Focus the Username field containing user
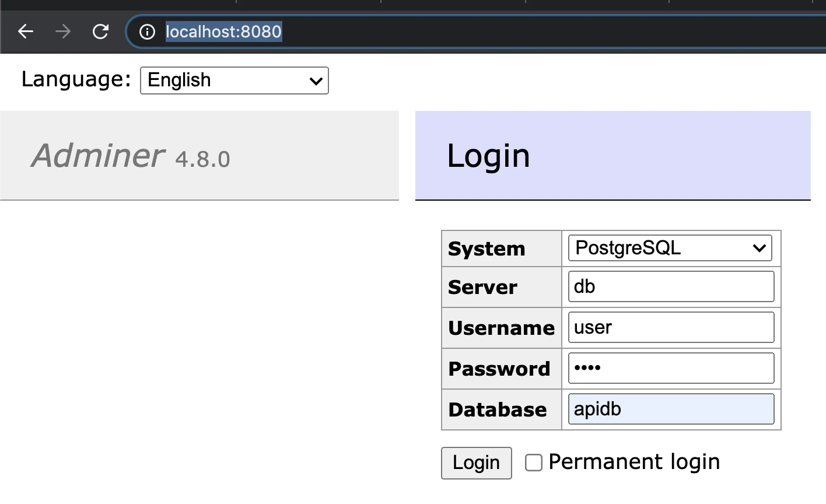This screenshot has height=504, width=826. 671,327
